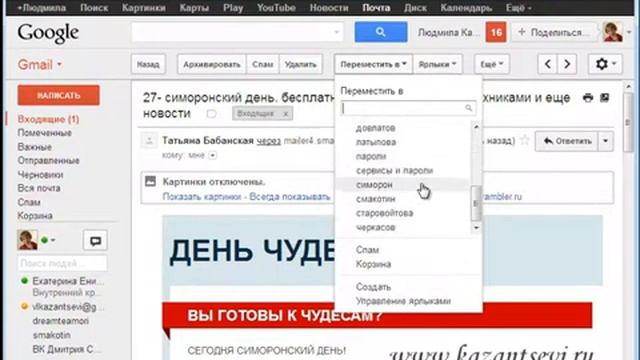
Task: Click the Архивировать button
Action: [211, 64]
